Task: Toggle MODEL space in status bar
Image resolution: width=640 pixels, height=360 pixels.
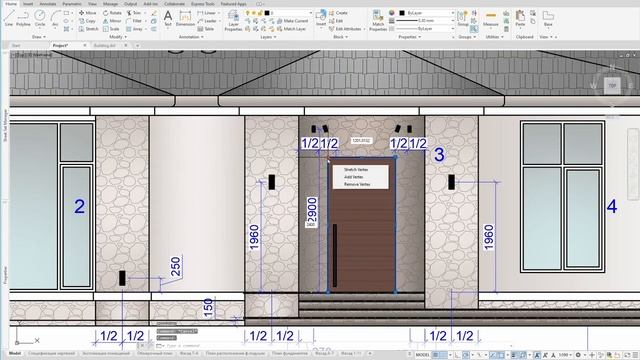Action: (422, 355)
